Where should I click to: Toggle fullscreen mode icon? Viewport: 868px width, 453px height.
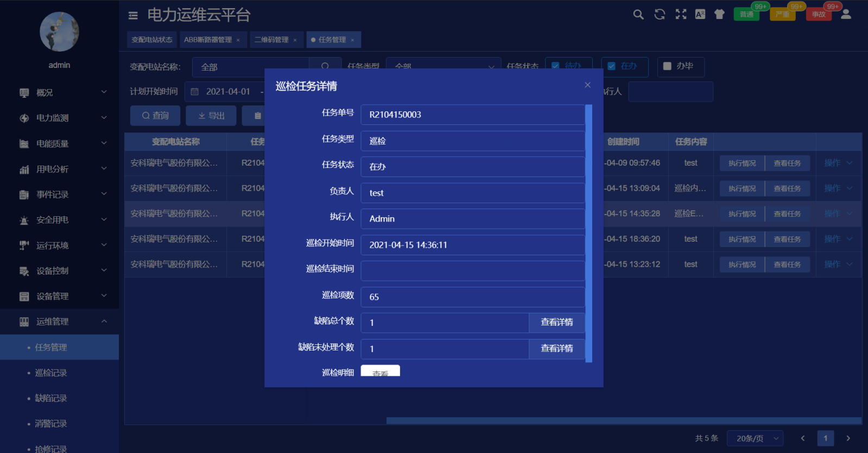(x=681, y=15)
